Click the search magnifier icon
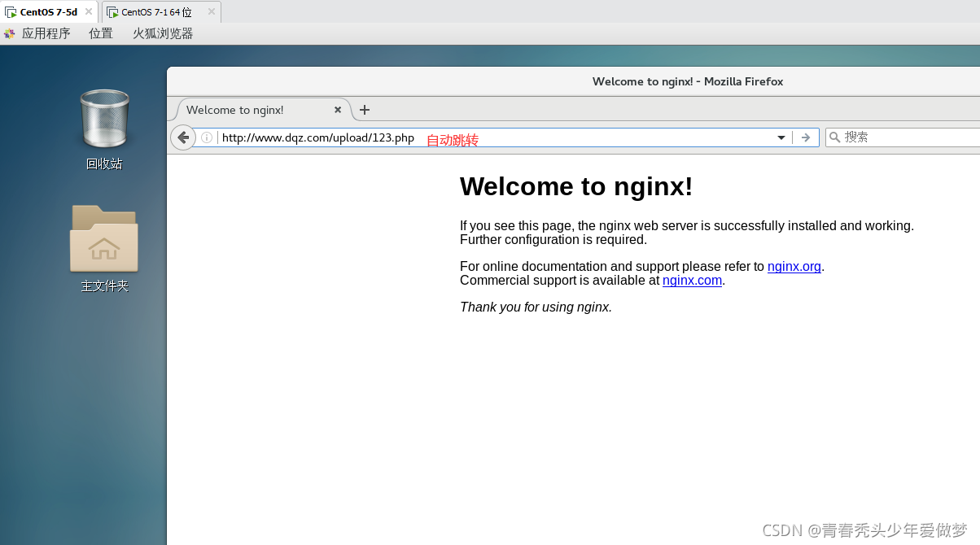Viewport: 980px width, 545px height. tap(834, 137)
